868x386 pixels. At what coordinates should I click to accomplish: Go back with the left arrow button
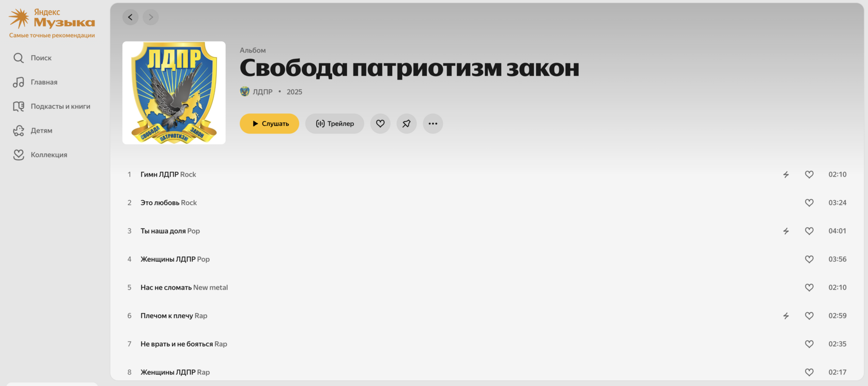(x=130, y=17)
